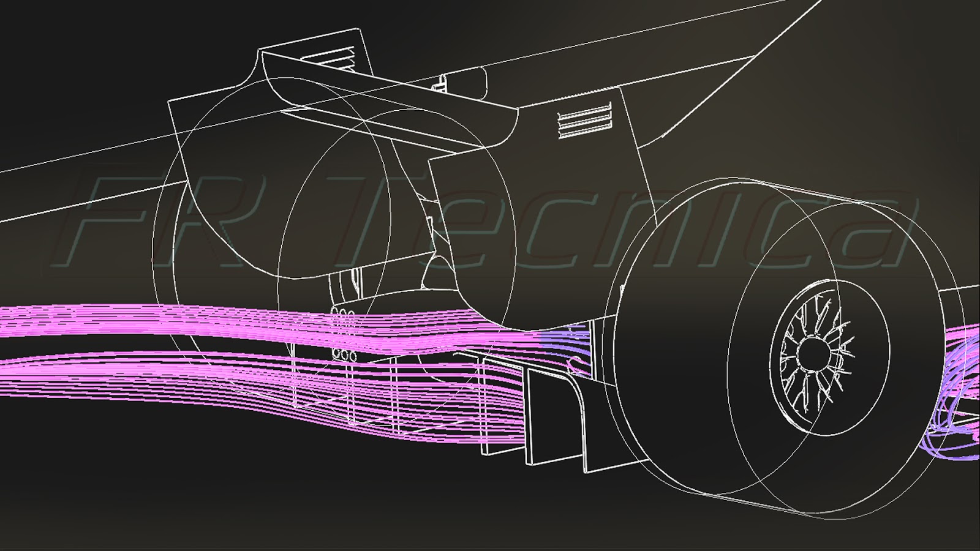The image size is (980, 551).
Task: Click the spoked wheel hub center
Action: tap(812, 353)
